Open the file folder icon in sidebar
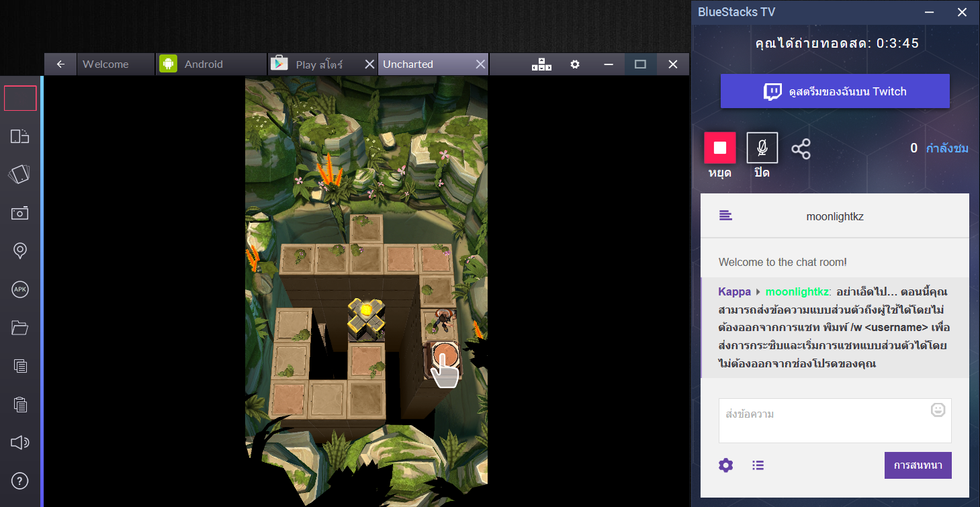Screen dimensions: 980x507 tap(20, 328)
